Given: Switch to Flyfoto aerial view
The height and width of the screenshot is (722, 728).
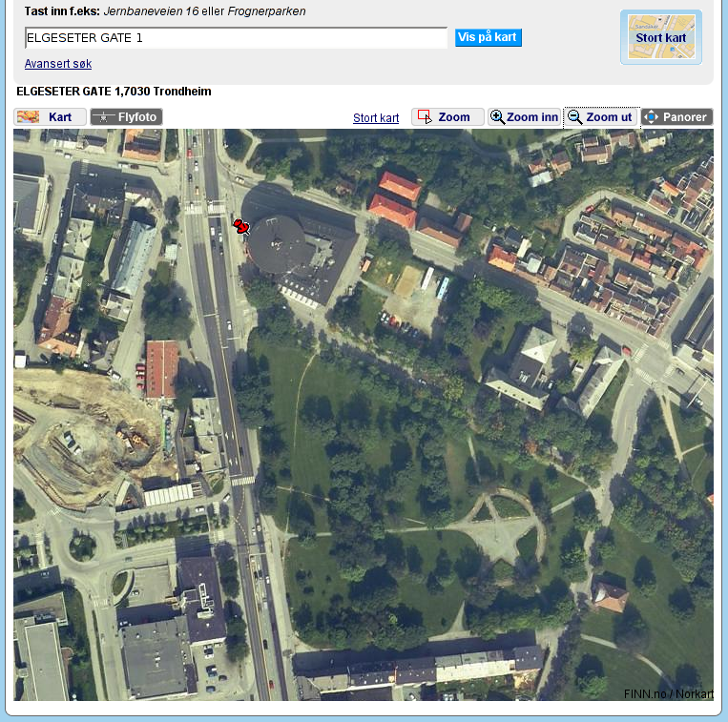Looking at the screenshot, I should 126,117.
